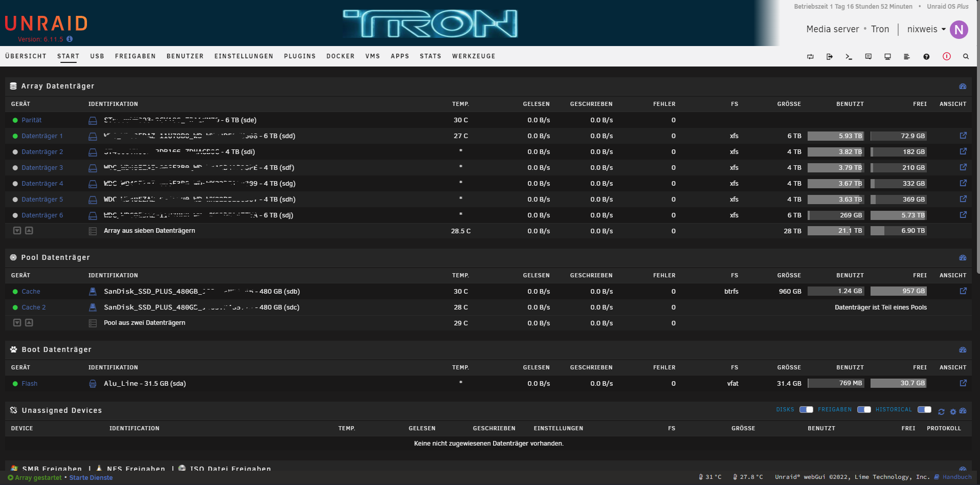Click flash drive icon of Alu_Line row
This screenshot has width=980, height=485.
coord(93,384)
